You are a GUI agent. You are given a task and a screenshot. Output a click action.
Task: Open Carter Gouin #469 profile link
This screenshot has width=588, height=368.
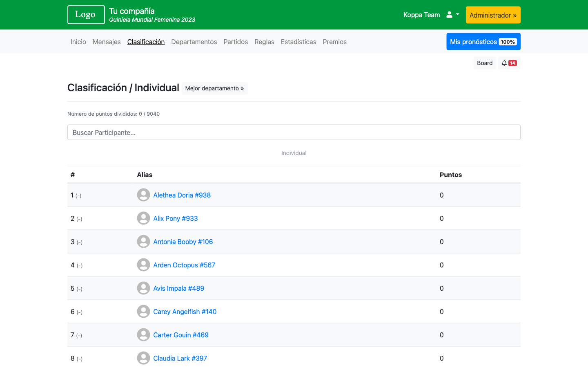[x=181, y=335]
